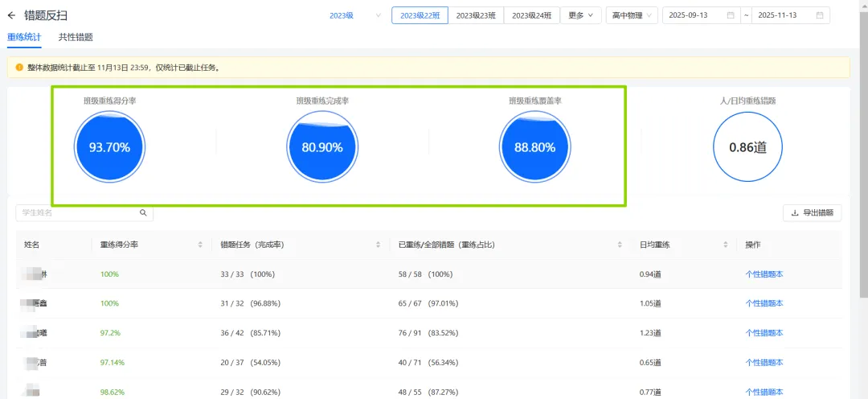868x399 pixels.
Task: Click the 80.90% 班级重练完成率 gauge
Action: pyautogui.click(x=322, y=147)
